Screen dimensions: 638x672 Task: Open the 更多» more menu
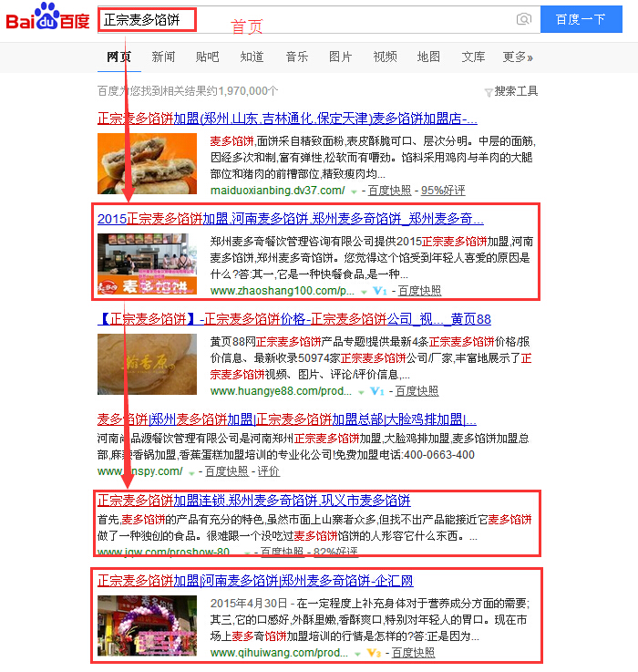[518, 57]
